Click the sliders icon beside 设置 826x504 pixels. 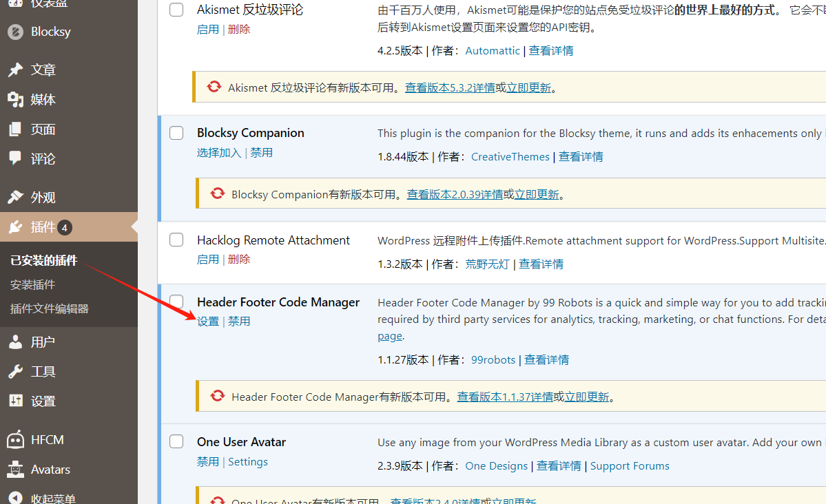[16, 401]
